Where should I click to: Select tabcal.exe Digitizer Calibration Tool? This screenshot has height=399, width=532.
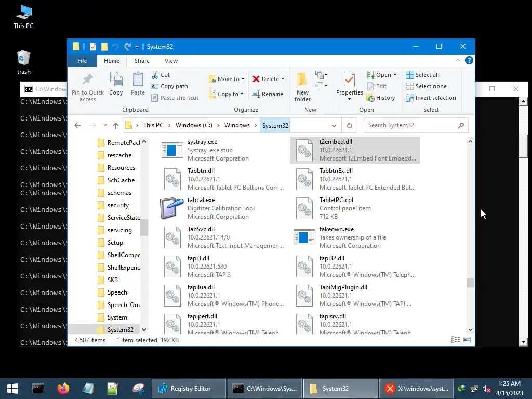[222, 208]
